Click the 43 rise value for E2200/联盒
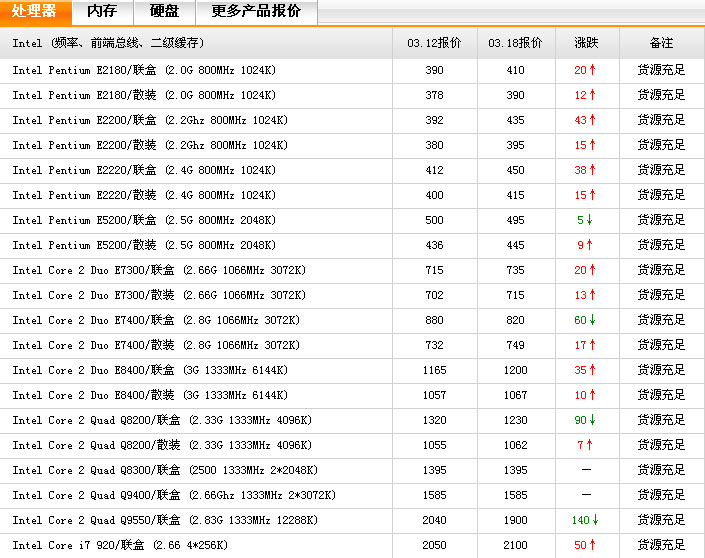 585,120
